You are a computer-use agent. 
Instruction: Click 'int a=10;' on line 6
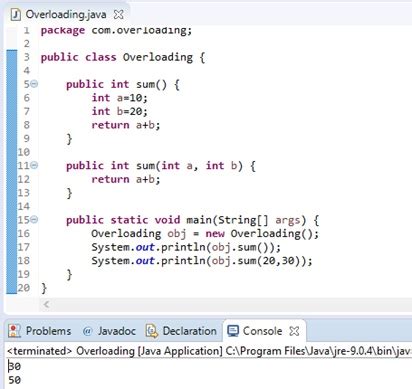pyautogui.click(x=120, y=98)
